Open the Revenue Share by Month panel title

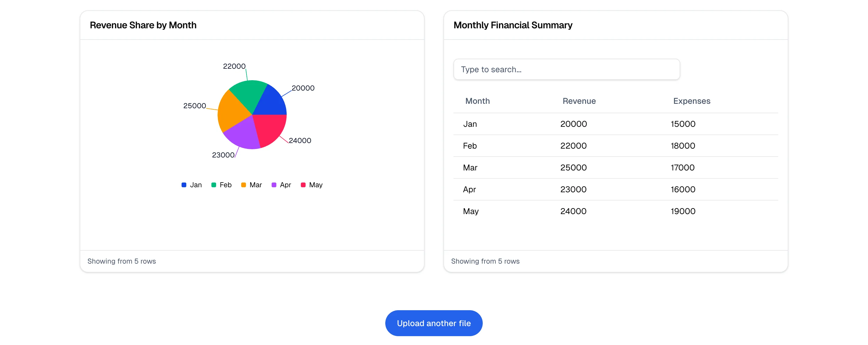(x=143, y=25)
